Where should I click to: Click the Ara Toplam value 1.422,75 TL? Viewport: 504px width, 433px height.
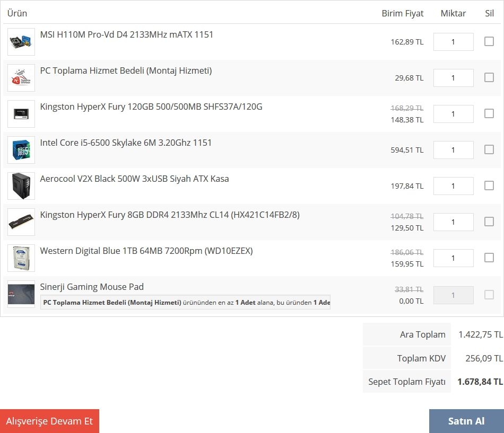click(x=481, y=335)
